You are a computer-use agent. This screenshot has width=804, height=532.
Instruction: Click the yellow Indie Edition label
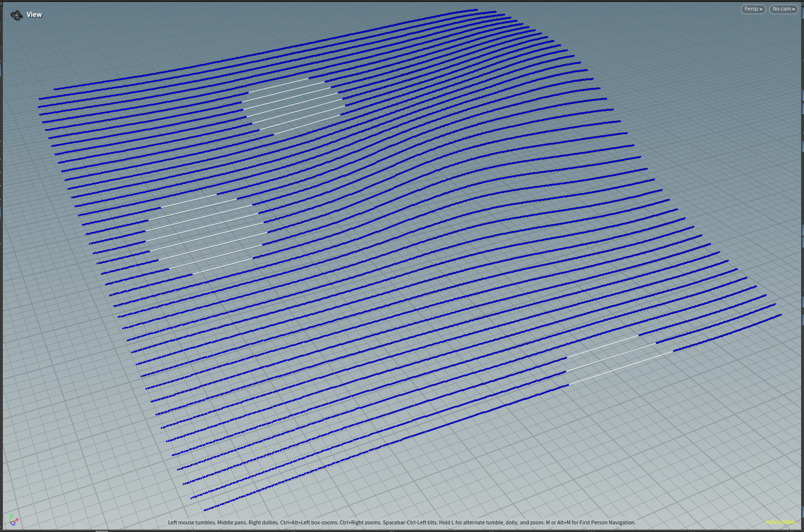click(x=780, y=522)
